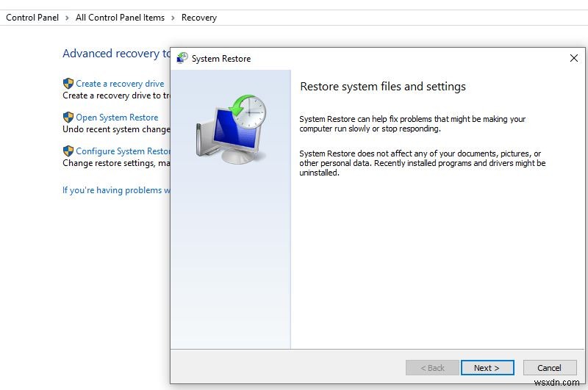This screenshot has width=588, height=390.
Task: Click the text 'Change restore settings, ma'
Action: [116, 163]
